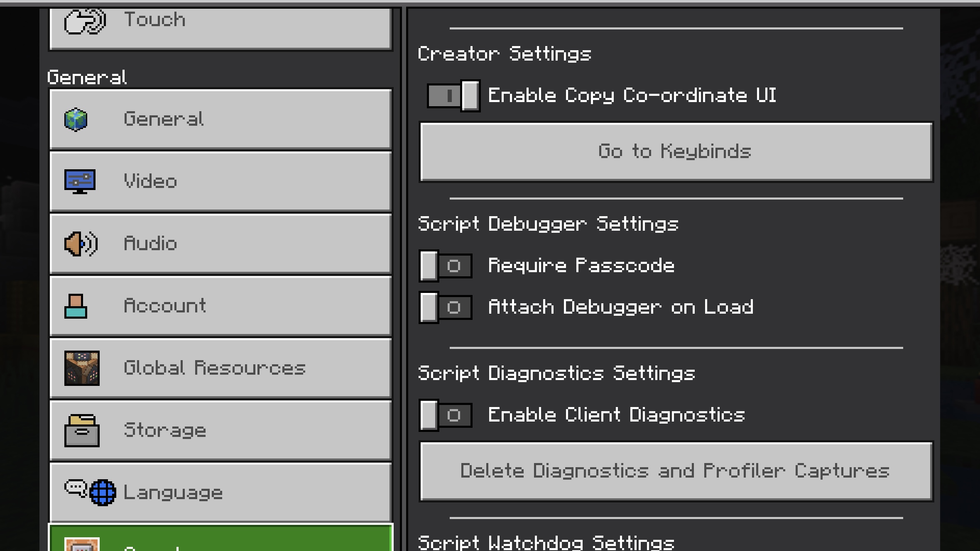The height and width of the screenshot is (551, 980).
Task: Click the Global Resources block icon
Action: [82, 368]
